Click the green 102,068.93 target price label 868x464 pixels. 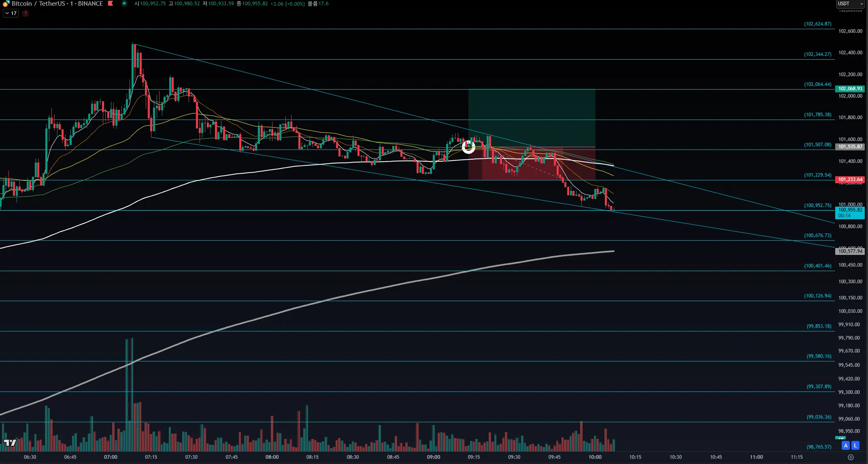[x=850, y=89]
